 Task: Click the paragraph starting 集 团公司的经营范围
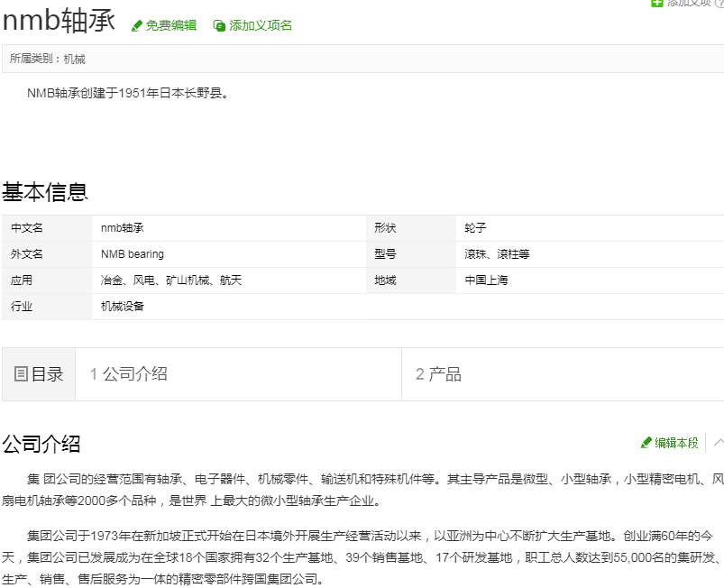point(362,490)
